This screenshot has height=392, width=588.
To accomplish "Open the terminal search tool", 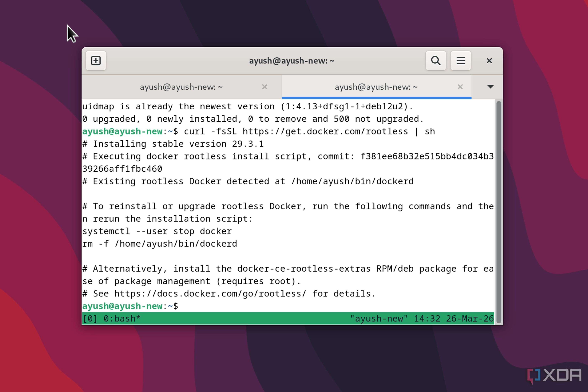I will (436, 61).
